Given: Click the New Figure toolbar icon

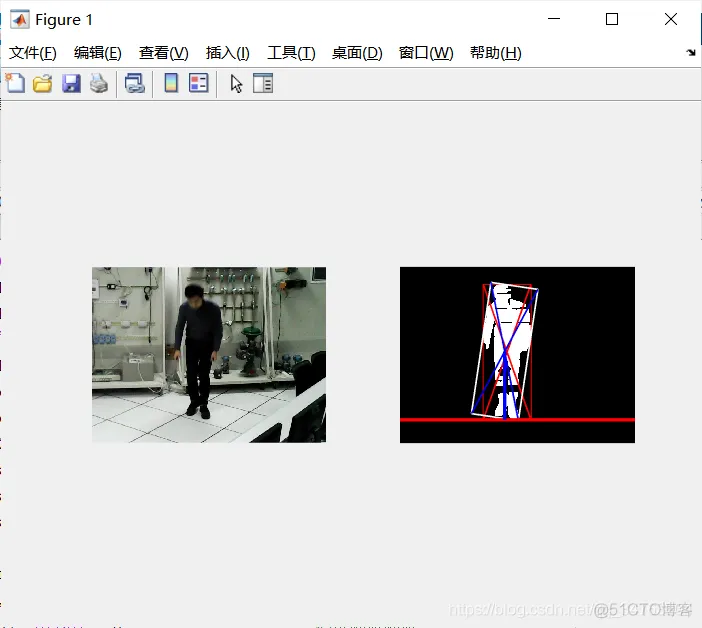Looking at the screenshot, I should [15, 83].
